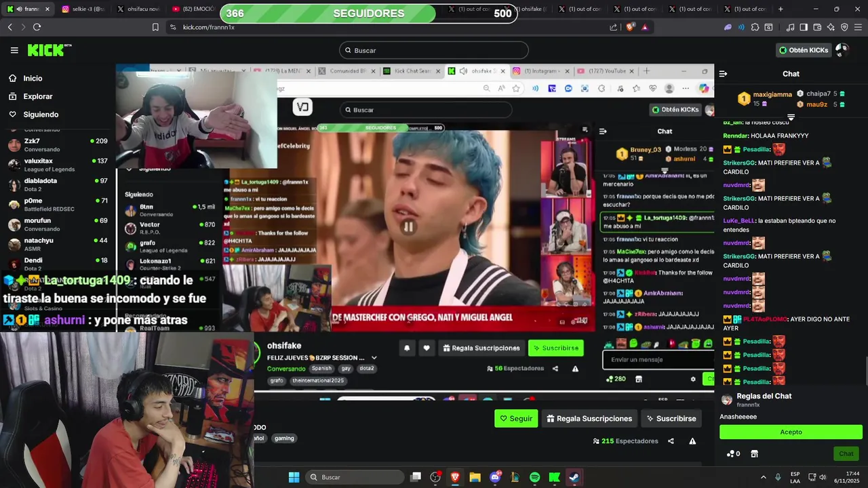The height and width of the screenshot is (488, 868).
Task: Click the KICK logo
Action: click(49, 50)
